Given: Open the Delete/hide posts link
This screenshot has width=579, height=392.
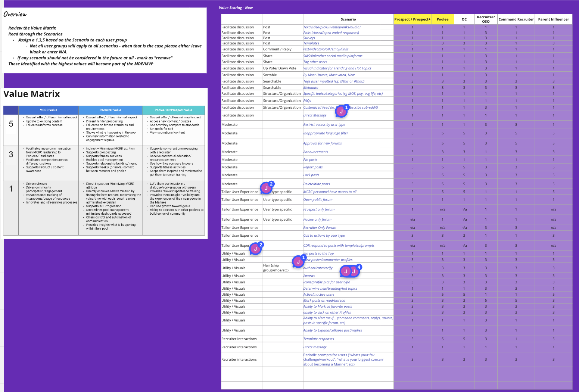Looking at the screenshot, I should [x=317, y=184].
